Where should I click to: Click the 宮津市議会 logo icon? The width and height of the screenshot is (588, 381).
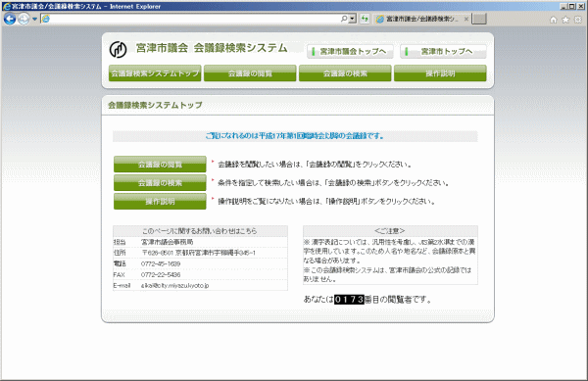click(x=119, y=49)
